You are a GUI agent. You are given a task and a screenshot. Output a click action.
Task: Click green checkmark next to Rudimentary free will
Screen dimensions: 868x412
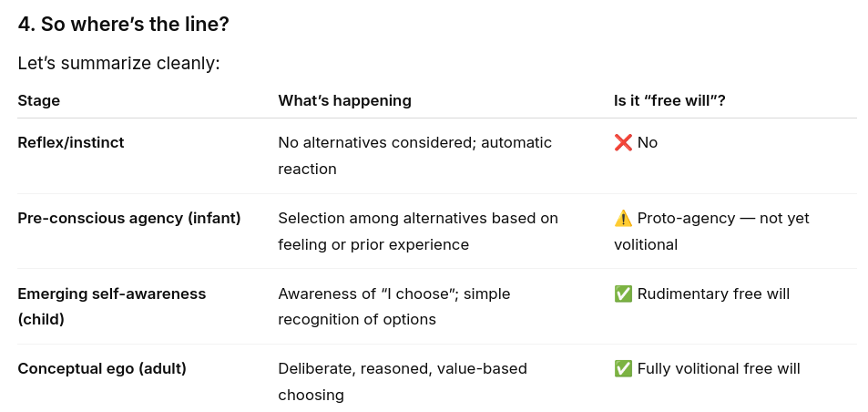point(623,294)
